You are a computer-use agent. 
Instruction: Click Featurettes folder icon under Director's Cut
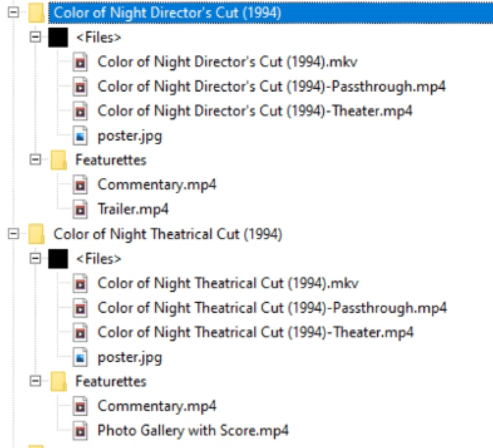point(58,160)
